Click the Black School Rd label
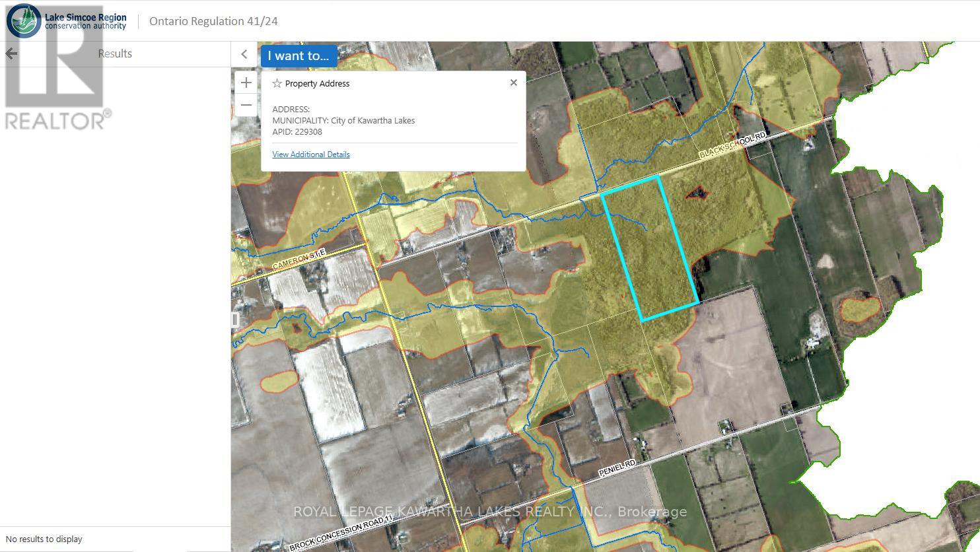The height and width of the screenshot is (552, 980). [732, 145]
